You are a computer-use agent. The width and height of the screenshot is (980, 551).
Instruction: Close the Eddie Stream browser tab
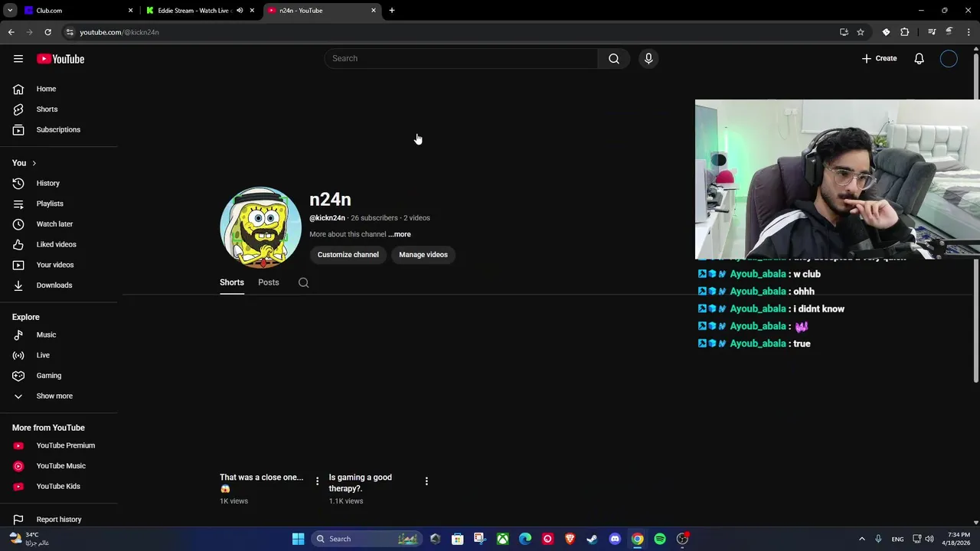(x=252, y=11)
